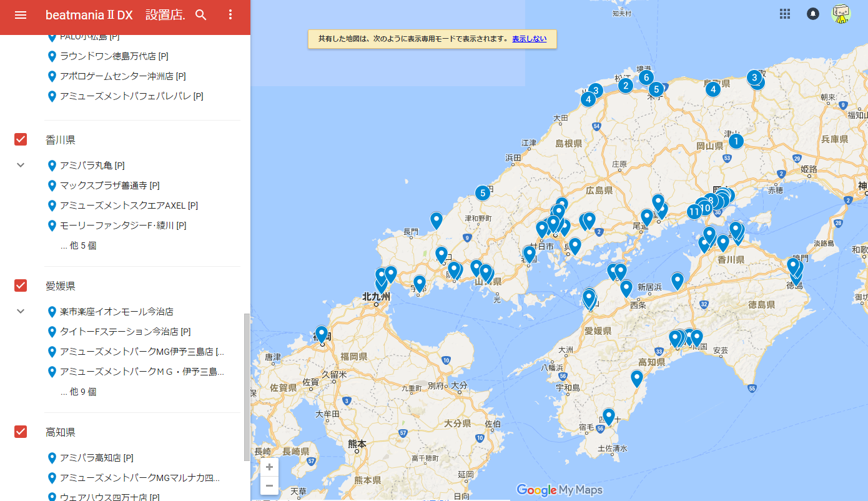Open the hamburger navigation menu
Viewport: 868px width, 501px height.
(21, 15)
